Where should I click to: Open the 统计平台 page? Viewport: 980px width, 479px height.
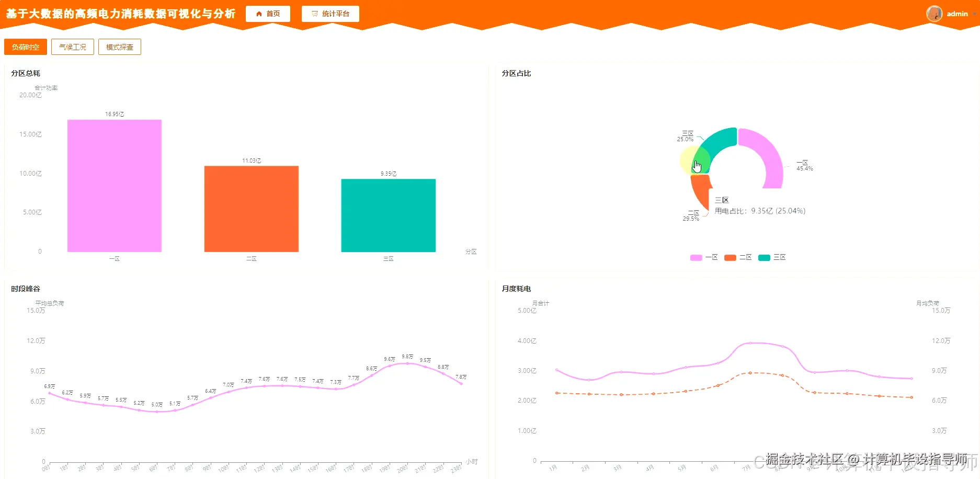tap(331, 14)
